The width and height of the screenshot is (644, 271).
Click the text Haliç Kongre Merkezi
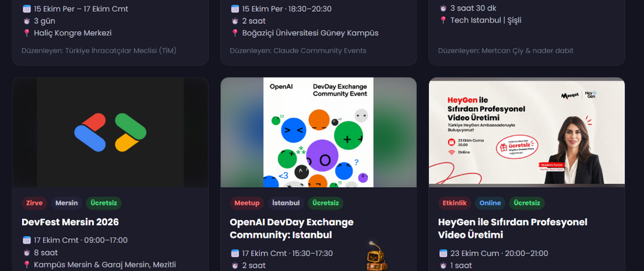click(x=73, y=33)
